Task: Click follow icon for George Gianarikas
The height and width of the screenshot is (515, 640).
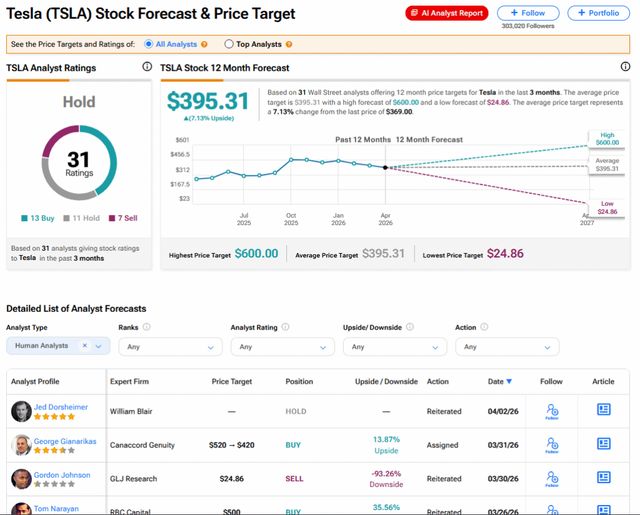Action: coord(552,445)
